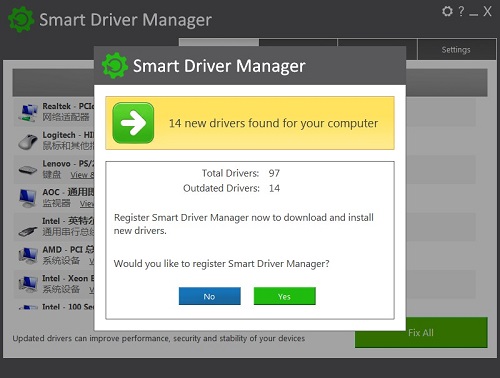Select the Intel USB device icon
500x378 pixels.
click(28, 231)
